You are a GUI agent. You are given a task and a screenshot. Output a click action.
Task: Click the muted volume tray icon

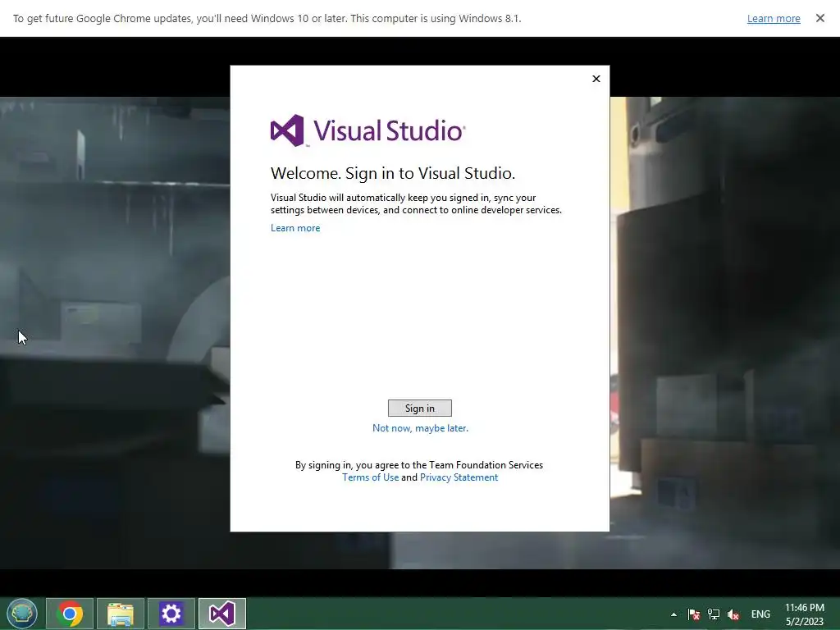tap(733, 614)
